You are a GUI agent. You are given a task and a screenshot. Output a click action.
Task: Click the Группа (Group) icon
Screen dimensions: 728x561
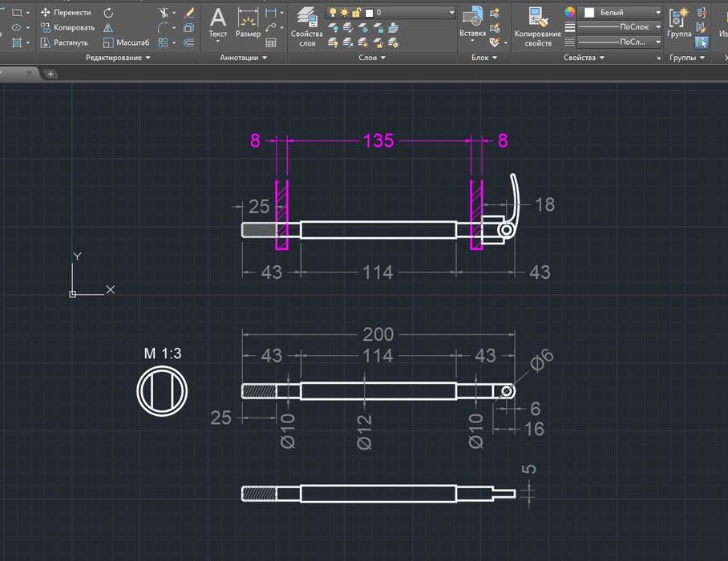point(679,22)
